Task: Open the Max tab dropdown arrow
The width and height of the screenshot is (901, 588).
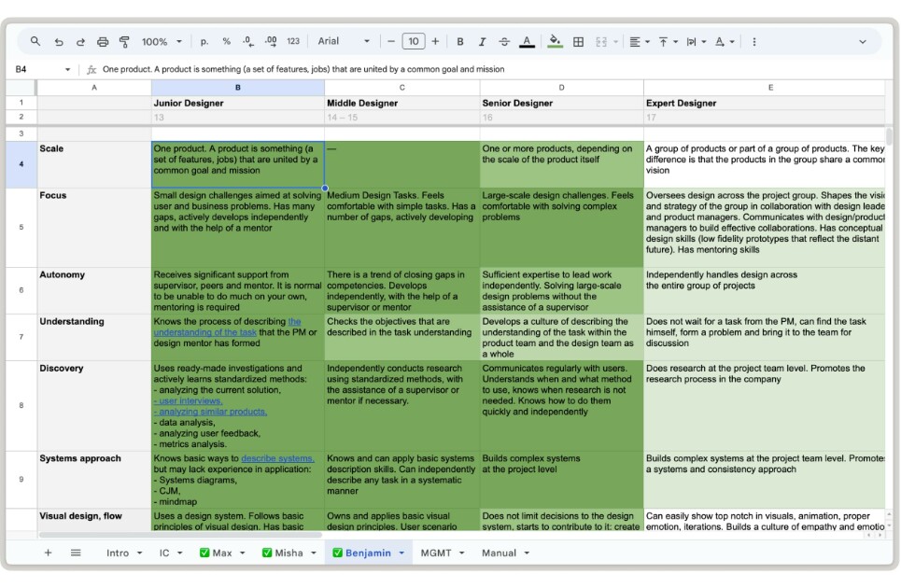Action: 243,553
